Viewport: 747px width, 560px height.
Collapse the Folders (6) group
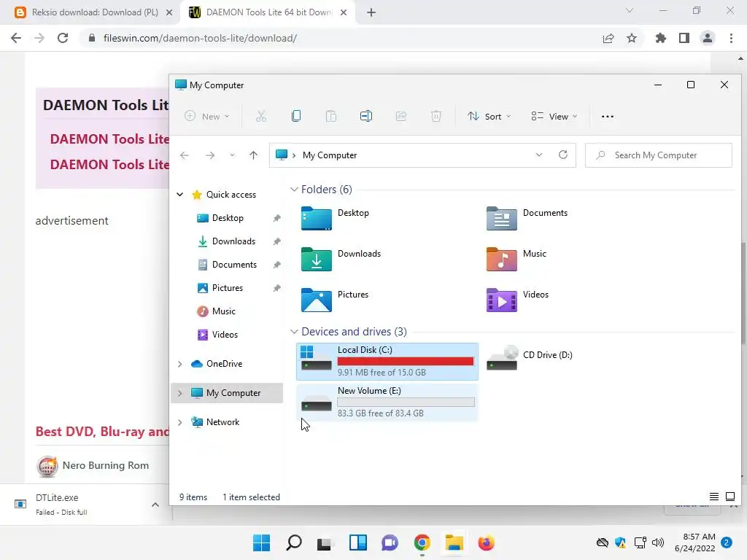tap(294, 190)
